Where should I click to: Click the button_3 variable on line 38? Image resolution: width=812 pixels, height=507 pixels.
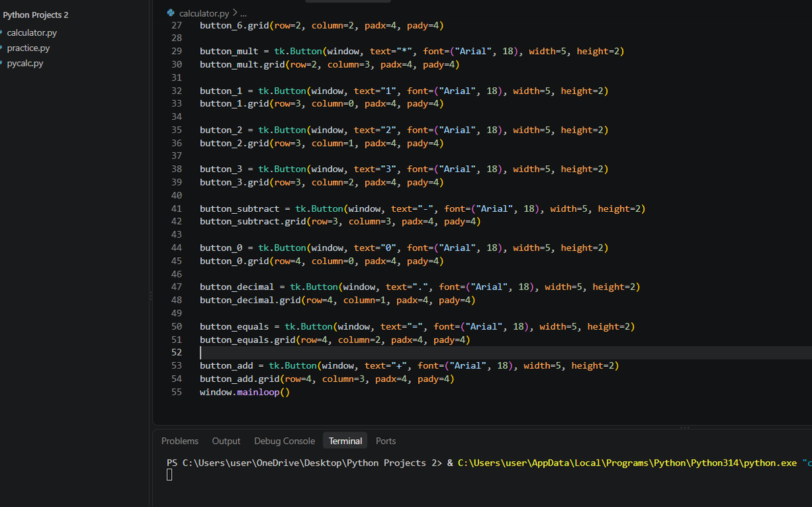[221, 169]
